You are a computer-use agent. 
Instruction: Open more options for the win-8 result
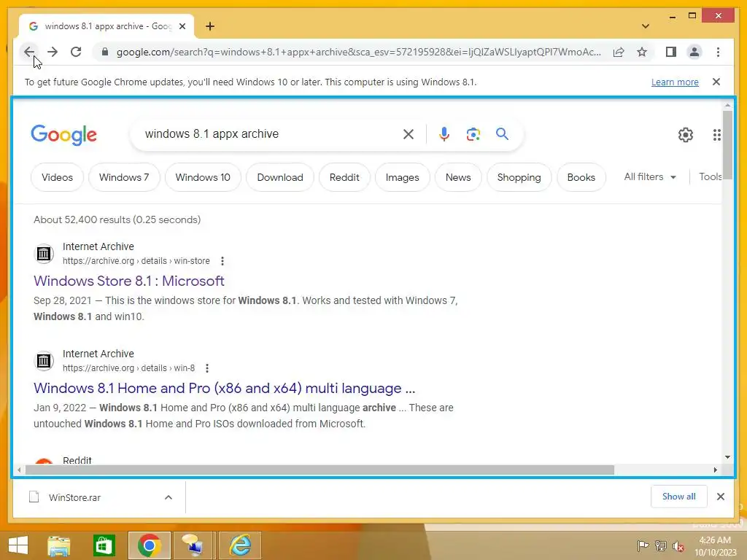point(206,368)
